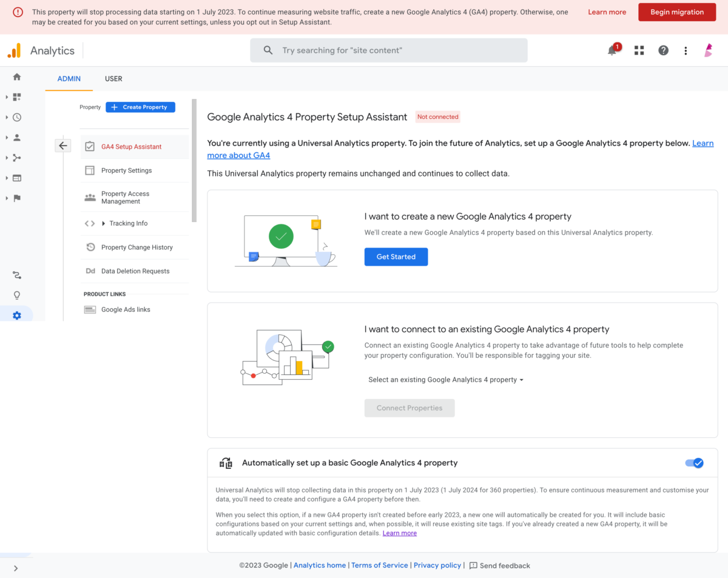The width and height of the screenshot is (728, 578).
Task: Open Select an existing GA4 property dropdown
Action: [446, 380]
